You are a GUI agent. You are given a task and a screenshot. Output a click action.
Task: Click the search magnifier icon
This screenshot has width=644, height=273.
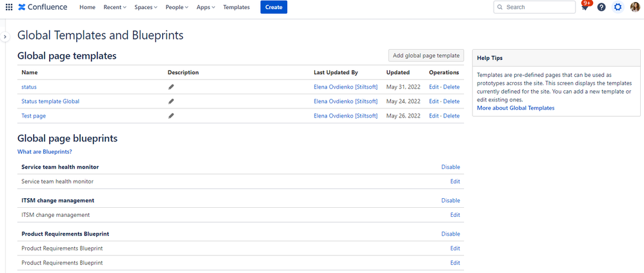500,7
